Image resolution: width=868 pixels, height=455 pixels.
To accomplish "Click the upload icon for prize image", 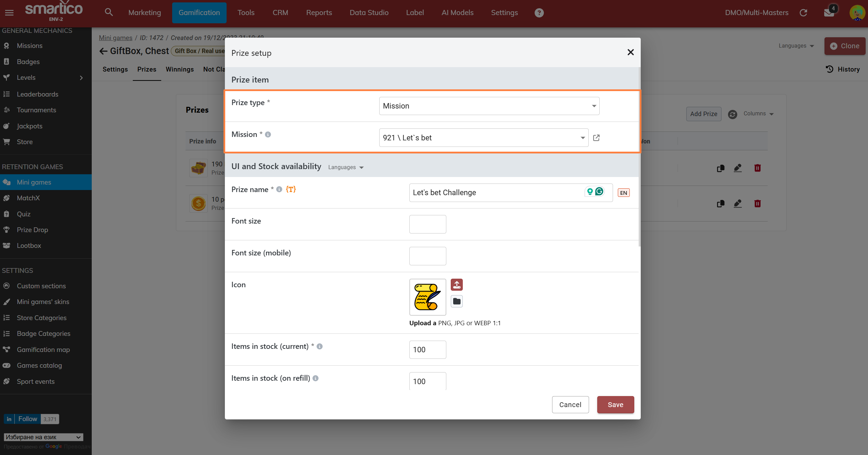I will tap(457, 285).
